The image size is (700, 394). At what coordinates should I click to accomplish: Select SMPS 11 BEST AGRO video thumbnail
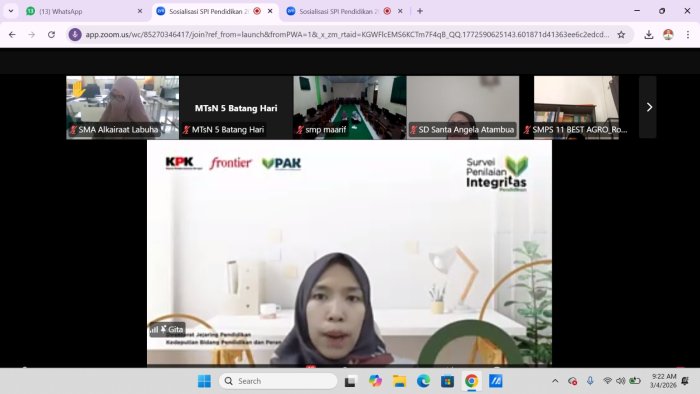coord(576,108)
